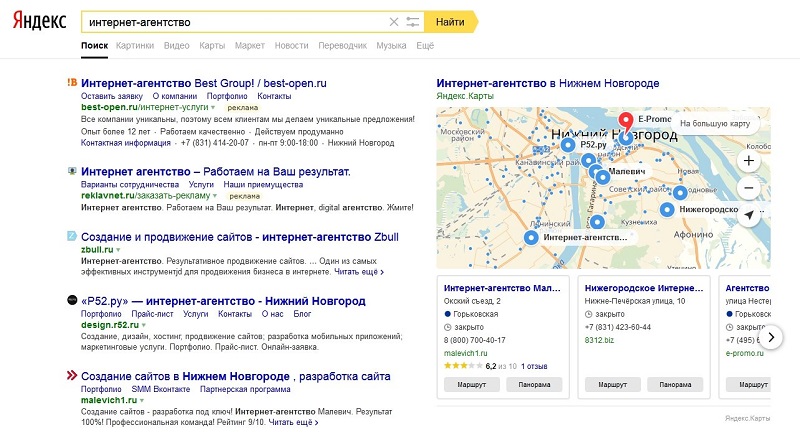Screen dimensions: 800x437
Task: Click the Яндекс logo
Action: (x=39, y=21)
